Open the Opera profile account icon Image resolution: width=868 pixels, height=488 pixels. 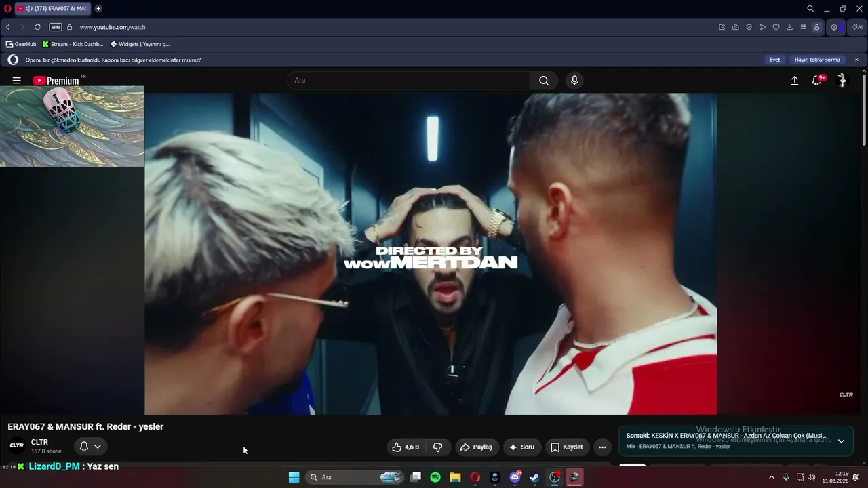(816, 27)
